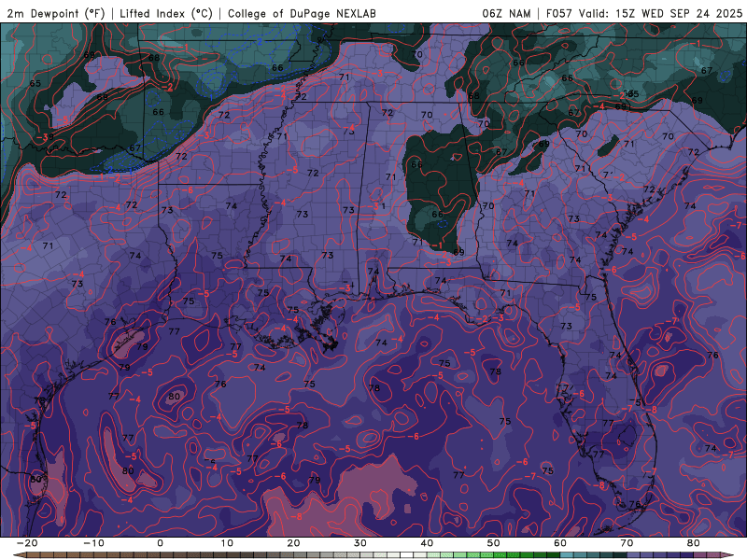Viewport: 747px width, 560px height.
Task: Click the '40' label on color scale
Action: tap(427, 543)
